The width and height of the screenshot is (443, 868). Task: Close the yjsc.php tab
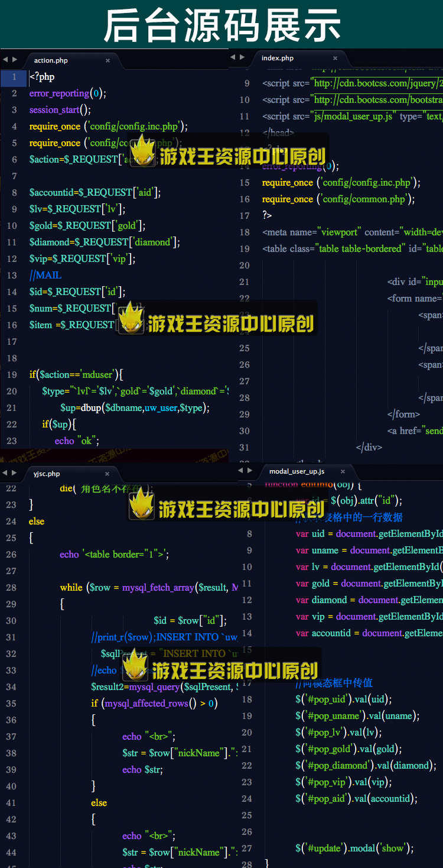pyautogui.click(x=108, y=474)
